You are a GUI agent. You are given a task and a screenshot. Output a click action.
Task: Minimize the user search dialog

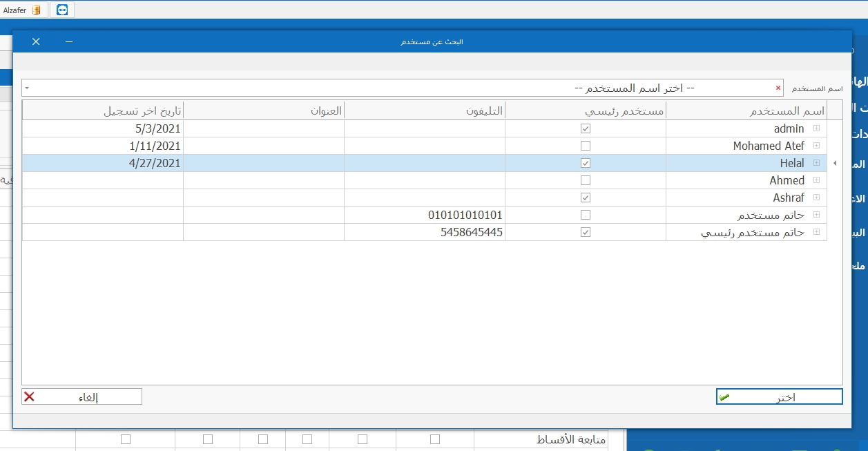(69, 41)
